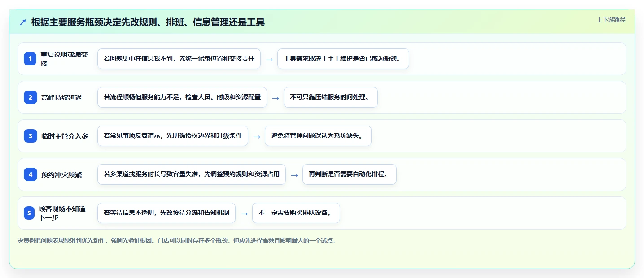Click the 若流程顺畅但服务能力不足 box
Viewport: 644px width, 278px height.
tap(182, 97)
